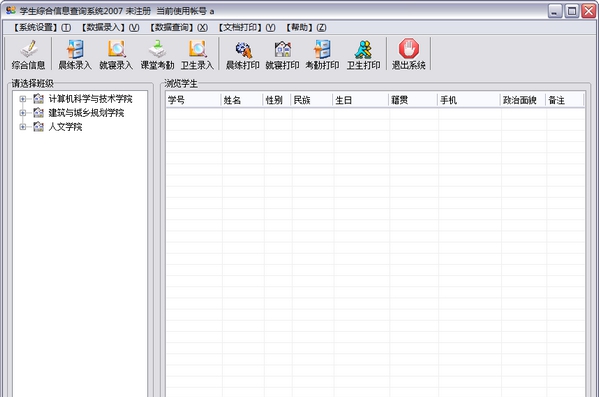599x397 pixels.
Task: Click the 建筑与城乡规划学院 building icon
Action: (x=38, y=113)
